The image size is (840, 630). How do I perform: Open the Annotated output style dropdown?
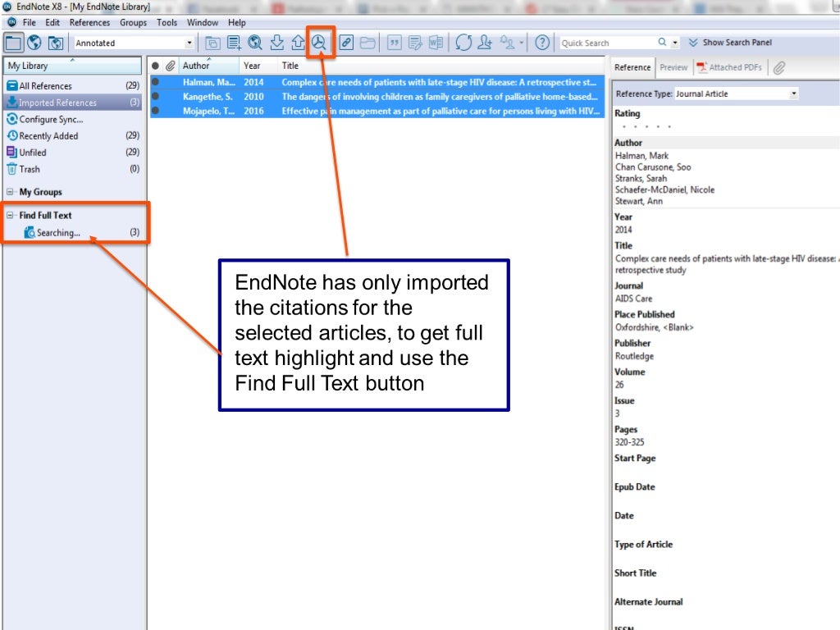(189, 43)
